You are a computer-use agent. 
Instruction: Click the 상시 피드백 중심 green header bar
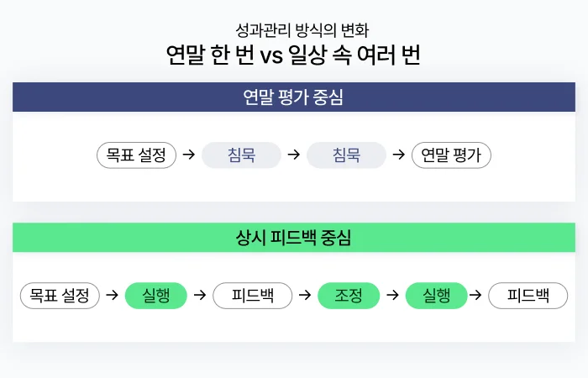click(x=294, y=238)
